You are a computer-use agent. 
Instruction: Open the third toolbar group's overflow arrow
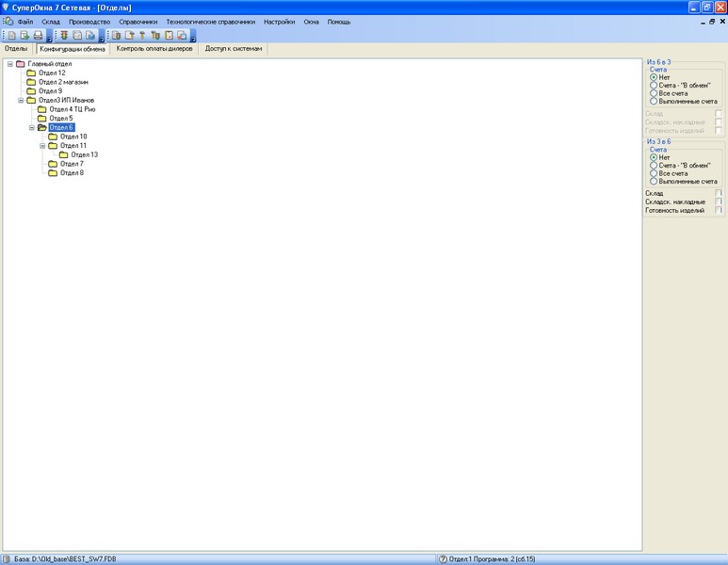[193, 36]
